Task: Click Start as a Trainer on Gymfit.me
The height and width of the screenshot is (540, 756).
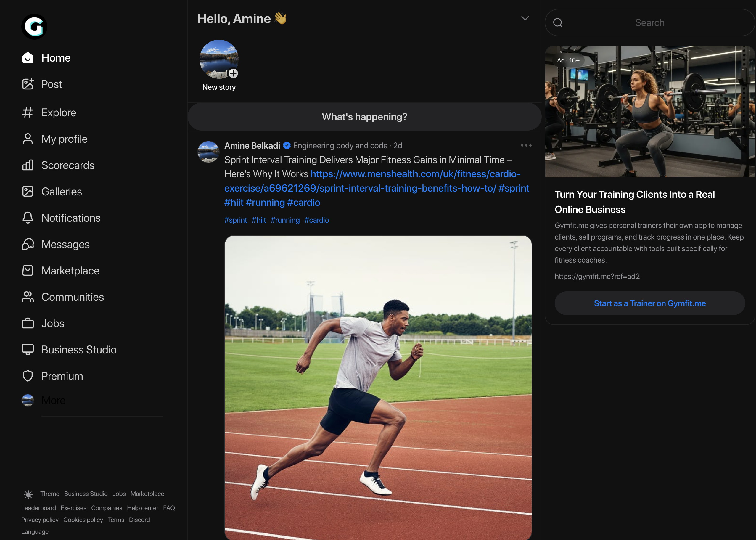Action: tap(649, 303)
